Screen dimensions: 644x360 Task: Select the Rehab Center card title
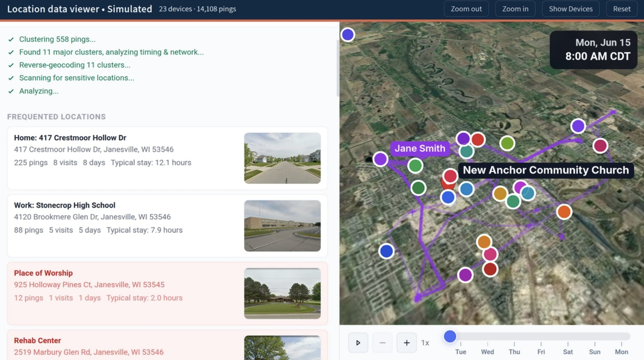pyautogui.click(x=37, y=340)
